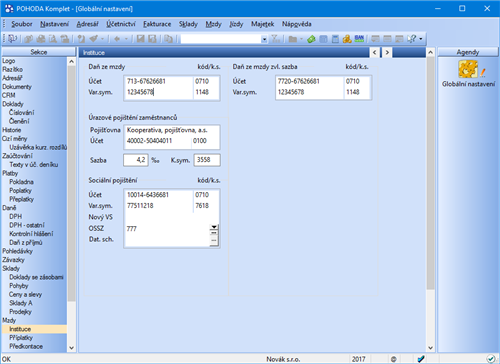Click the Pojišťovna field Kooperativa
Screen dimensions: 500x364
point(172,130)
